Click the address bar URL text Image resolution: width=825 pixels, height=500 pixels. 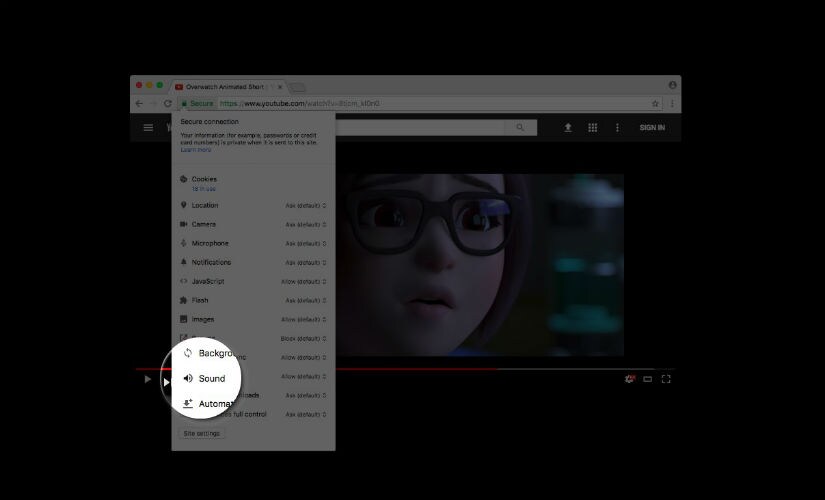[299, 104]
